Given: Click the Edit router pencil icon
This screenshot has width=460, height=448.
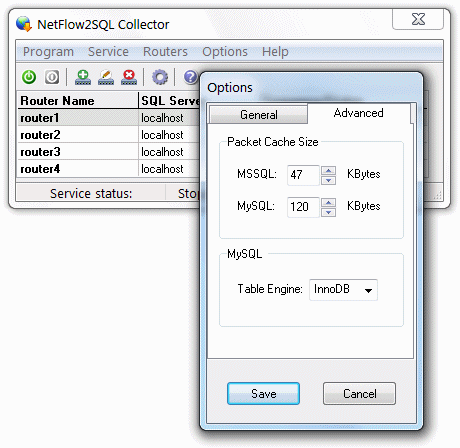Looking at the screenshot, I should [106, 77].
